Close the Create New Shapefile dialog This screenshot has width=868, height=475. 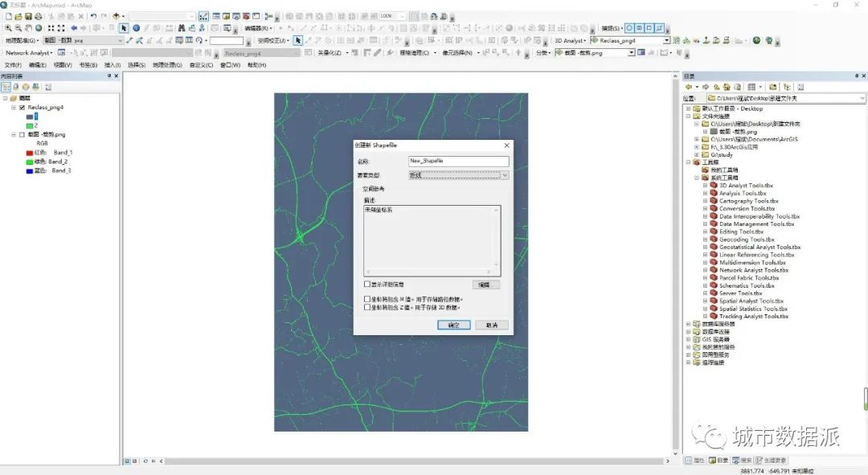coord(506,145)
